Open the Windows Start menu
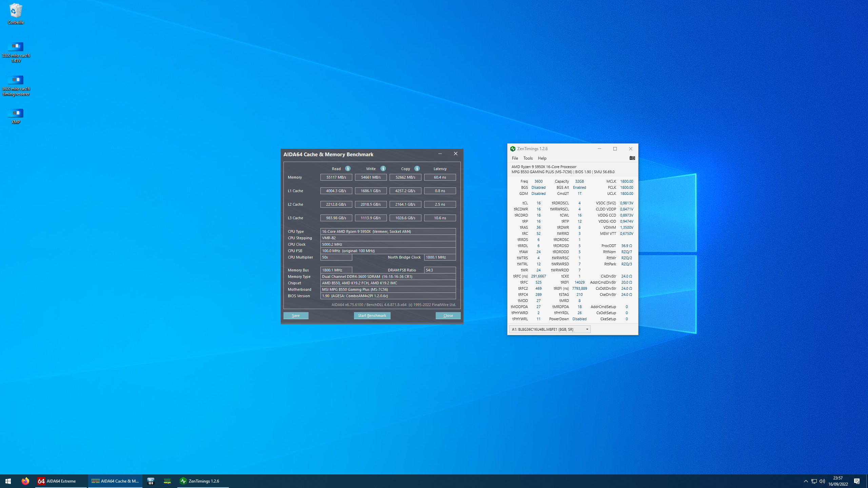The width and height of the screenshot is (868, 488). click(8, 481)
